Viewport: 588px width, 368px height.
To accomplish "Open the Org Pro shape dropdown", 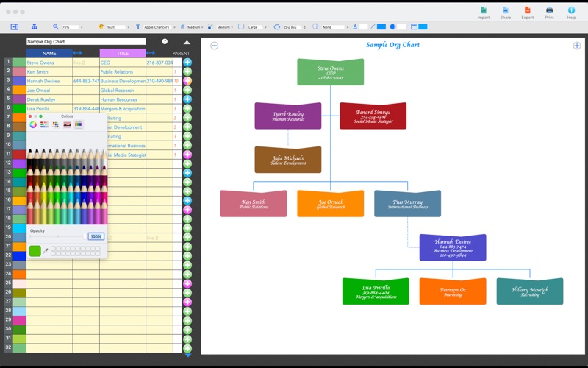I will pyautogui.click(x=295, y=27).
